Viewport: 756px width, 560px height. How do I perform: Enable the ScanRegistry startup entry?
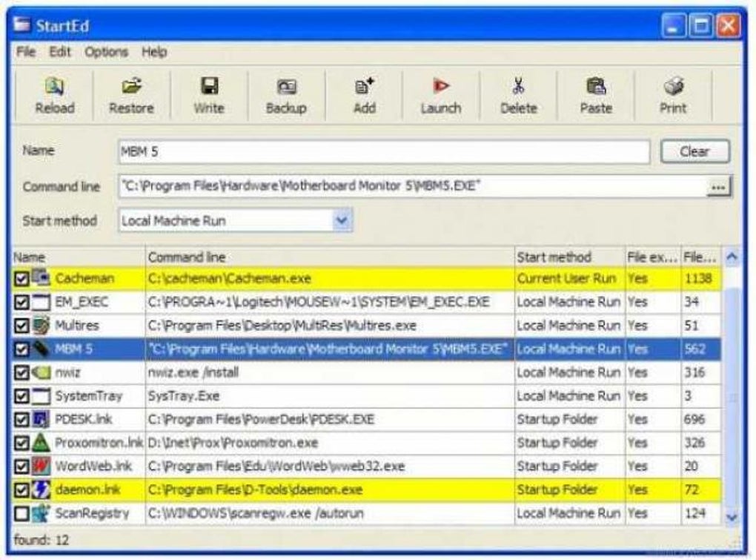[x=21, y=513]
